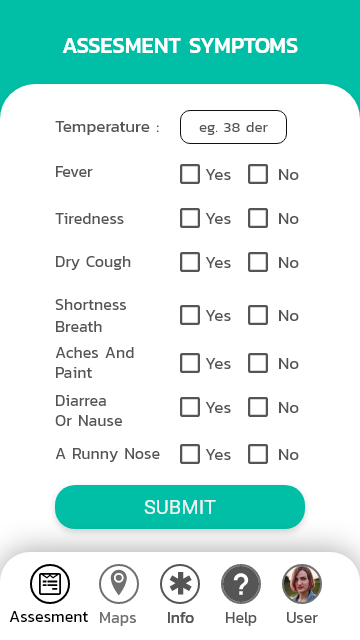Viewport: 360px width, 640px height.
Task: Tick No for Aches And Paint
Action: click(x=258, y=363)
